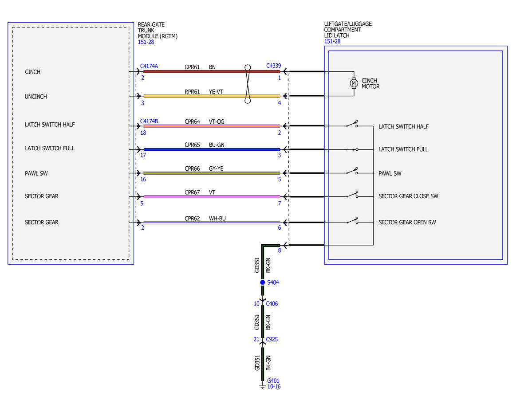Select the latch's Latch Switch Full switch symbol

point(352,149)
